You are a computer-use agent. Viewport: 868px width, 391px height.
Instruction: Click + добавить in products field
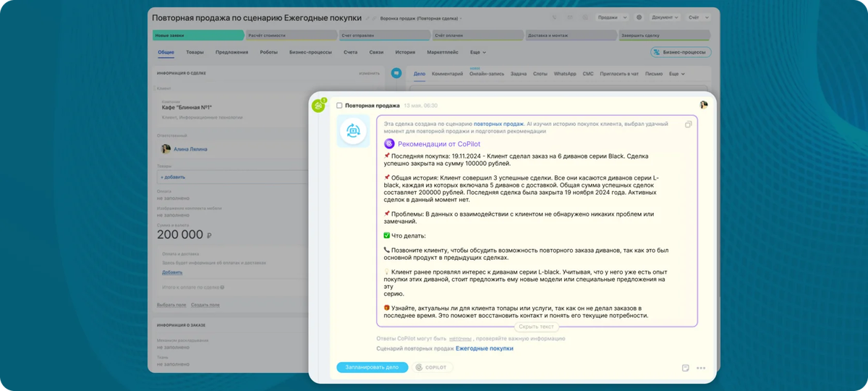pyautogui.click(x=174, y=177)
